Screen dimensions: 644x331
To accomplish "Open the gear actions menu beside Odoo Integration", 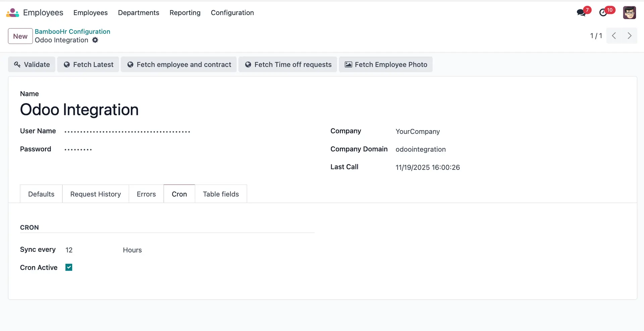I will click(95, 40).
